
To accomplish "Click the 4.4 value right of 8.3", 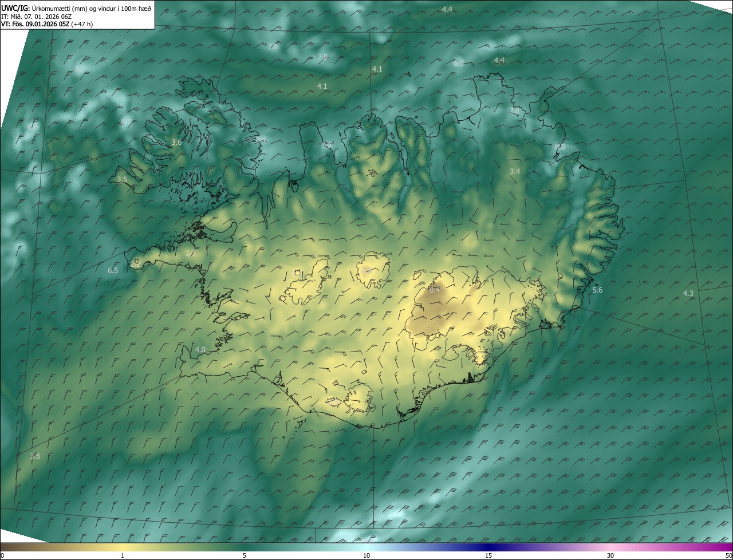I will coord(499,60).
